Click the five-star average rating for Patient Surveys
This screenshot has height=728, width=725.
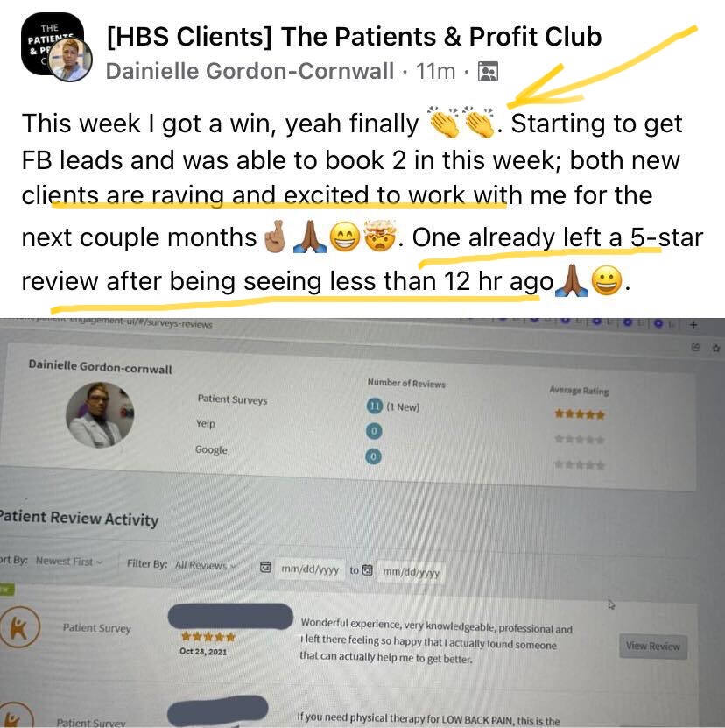point(580,414)
